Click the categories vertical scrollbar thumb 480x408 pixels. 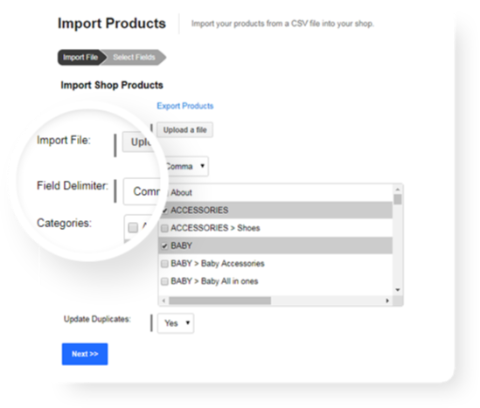[x=398, y=199]
